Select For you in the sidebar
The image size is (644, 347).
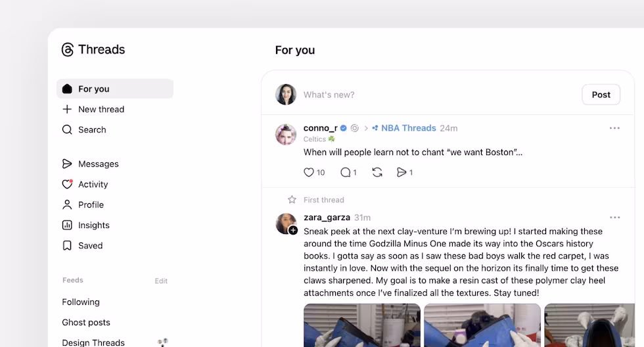click(115, 89)
